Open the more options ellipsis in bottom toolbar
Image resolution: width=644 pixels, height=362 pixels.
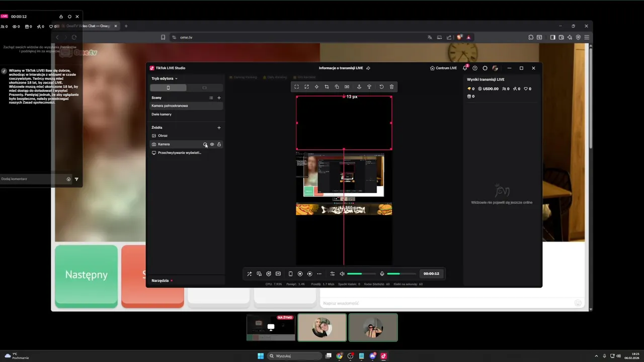click(x=319, y=274)
